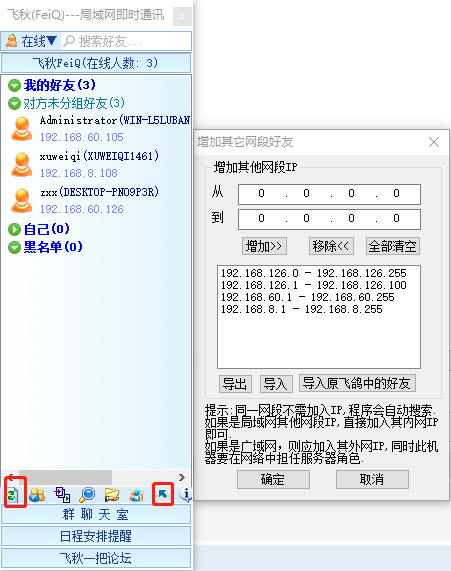451x571 pixels.
Task: Click 导入原飞鸽中的好友 button
Action: pos(357,383)
